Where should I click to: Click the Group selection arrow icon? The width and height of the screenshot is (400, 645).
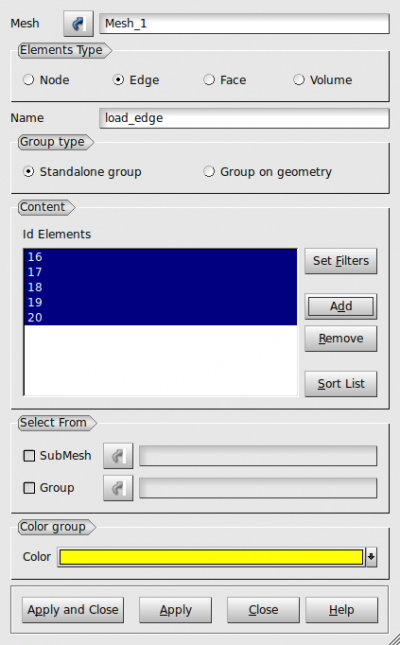click(118, 488)
